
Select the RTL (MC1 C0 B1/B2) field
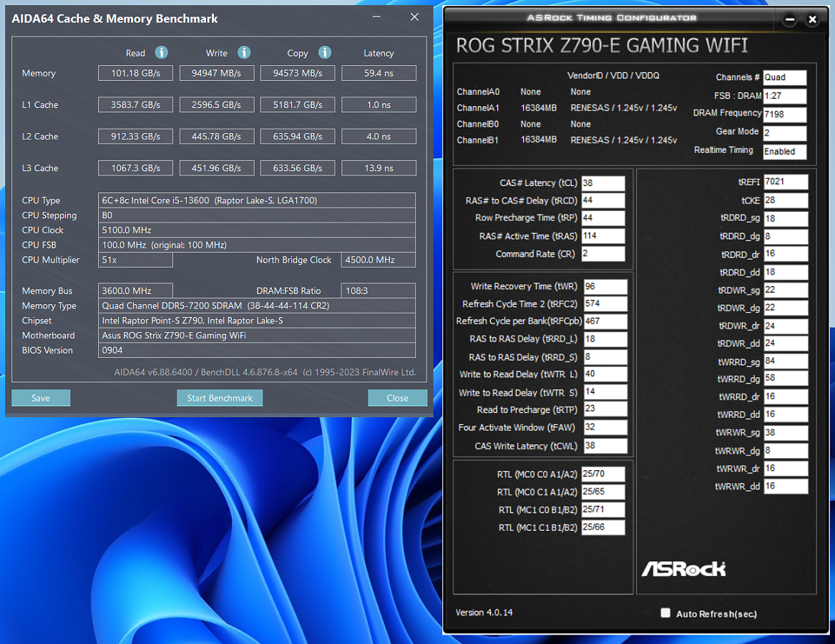tap(603, 509)
